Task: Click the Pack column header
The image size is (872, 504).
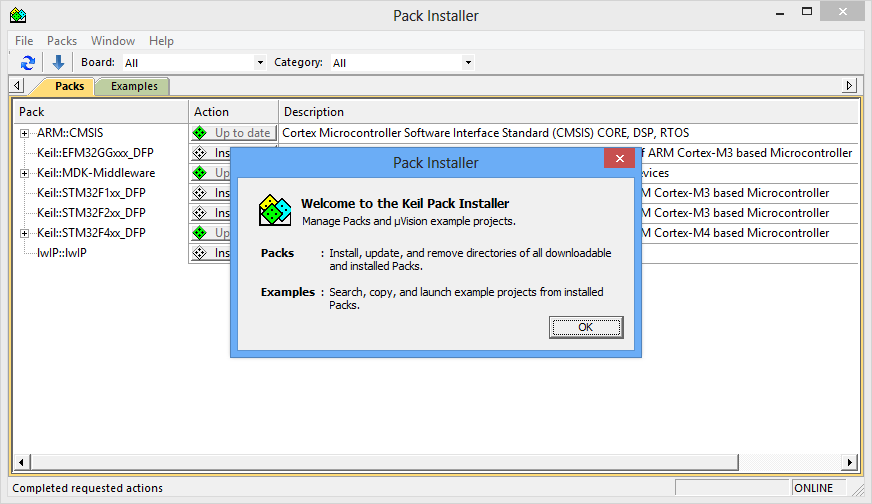Action: coord(101,112)
